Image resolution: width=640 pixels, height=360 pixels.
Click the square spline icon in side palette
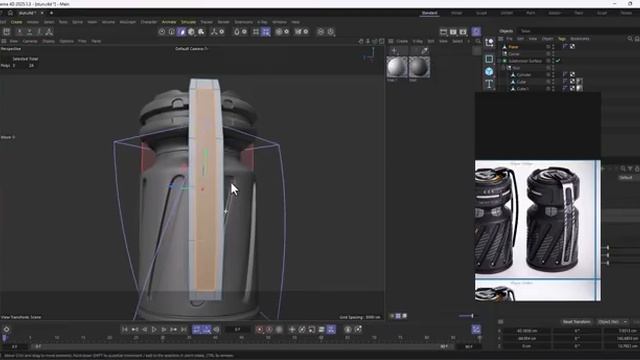[x=489, y=60]
